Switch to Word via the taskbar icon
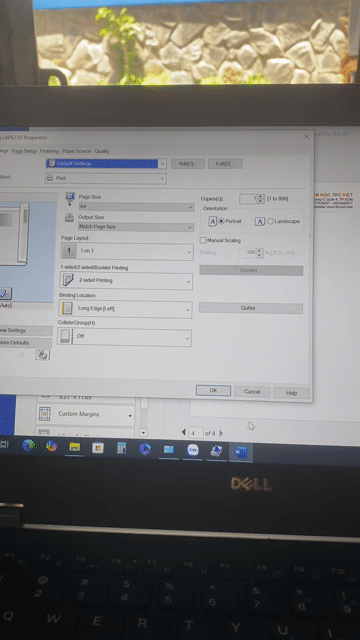This screenshot has height=640, width=360. click(241, 452)
